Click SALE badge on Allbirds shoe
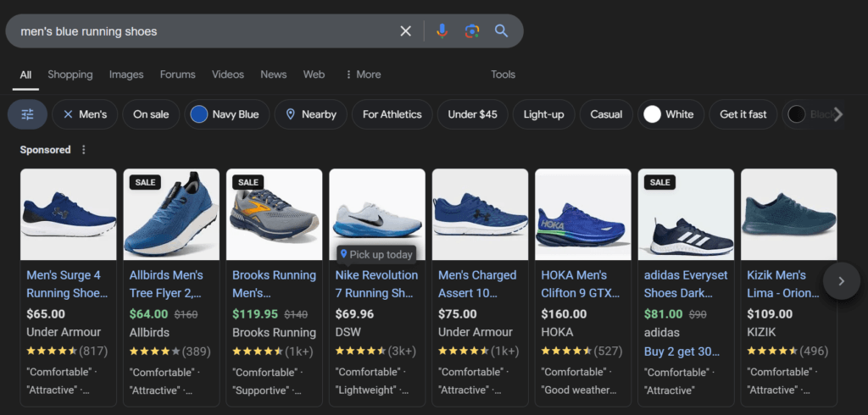The image size is (868, 415). click(x=145, y=182)
